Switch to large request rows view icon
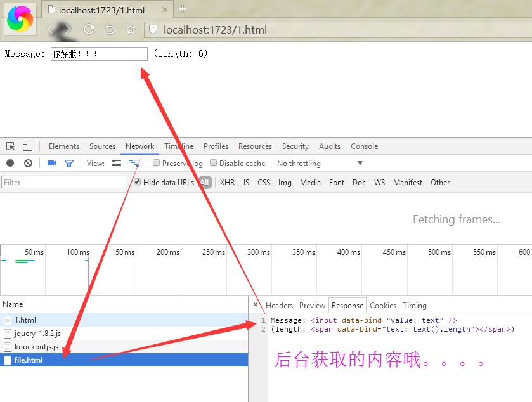This screenshot has width=532, height=402. (x=117, y=163)
